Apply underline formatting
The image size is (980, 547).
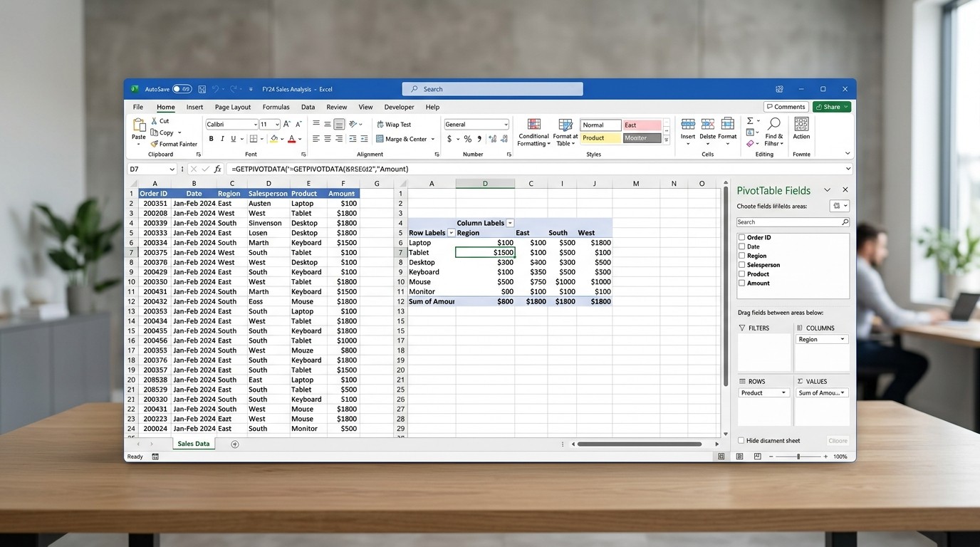click(x=233, y=139)
